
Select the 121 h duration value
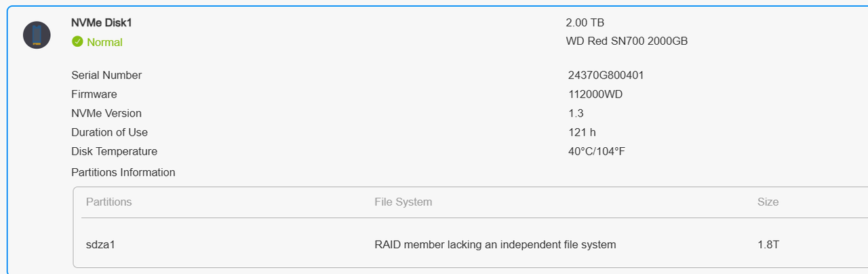tap(582, 132)
